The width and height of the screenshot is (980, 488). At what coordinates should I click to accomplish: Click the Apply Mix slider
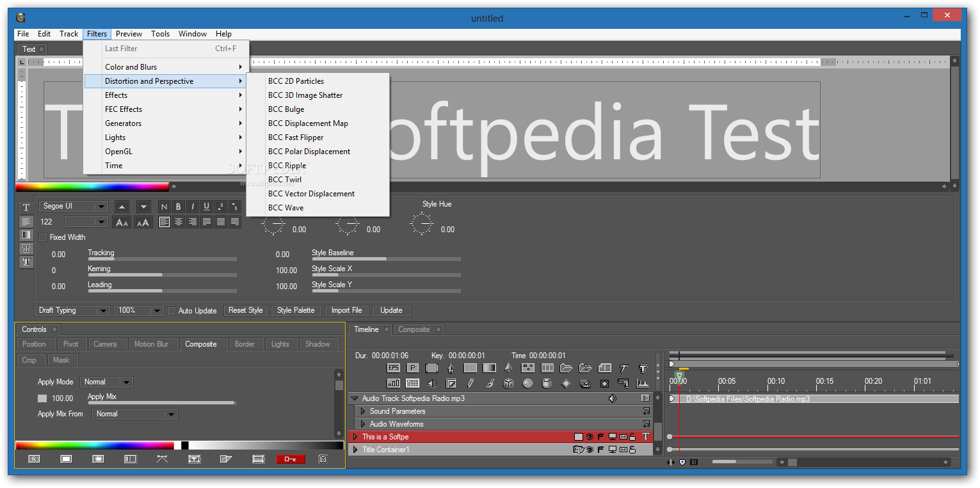(x=162, y=403)
